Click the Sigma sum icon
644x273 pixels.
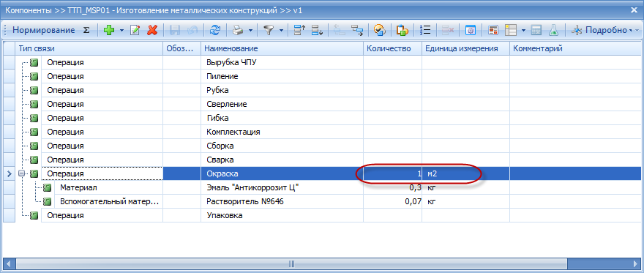click(86, 30)
